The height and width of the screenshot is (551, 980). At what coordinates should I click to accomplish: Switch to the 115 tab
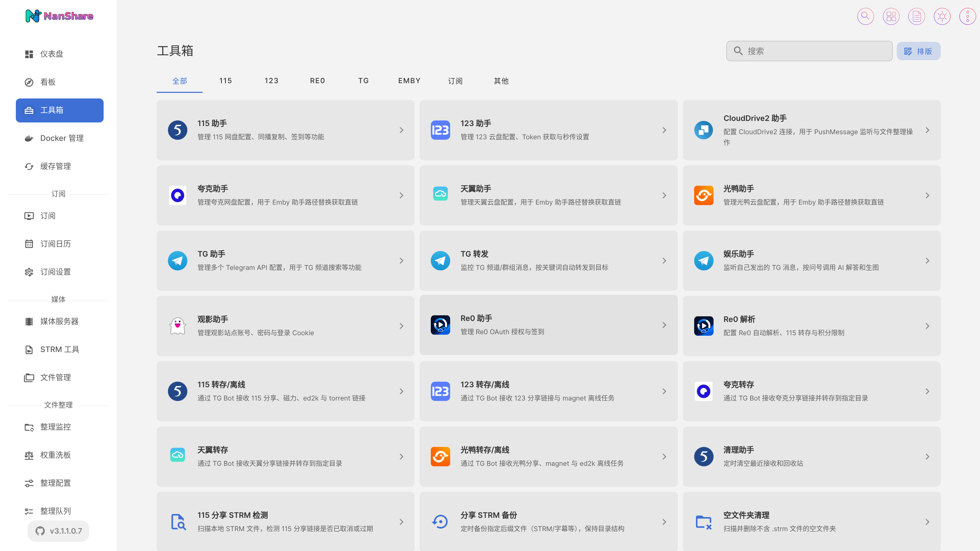226,81
